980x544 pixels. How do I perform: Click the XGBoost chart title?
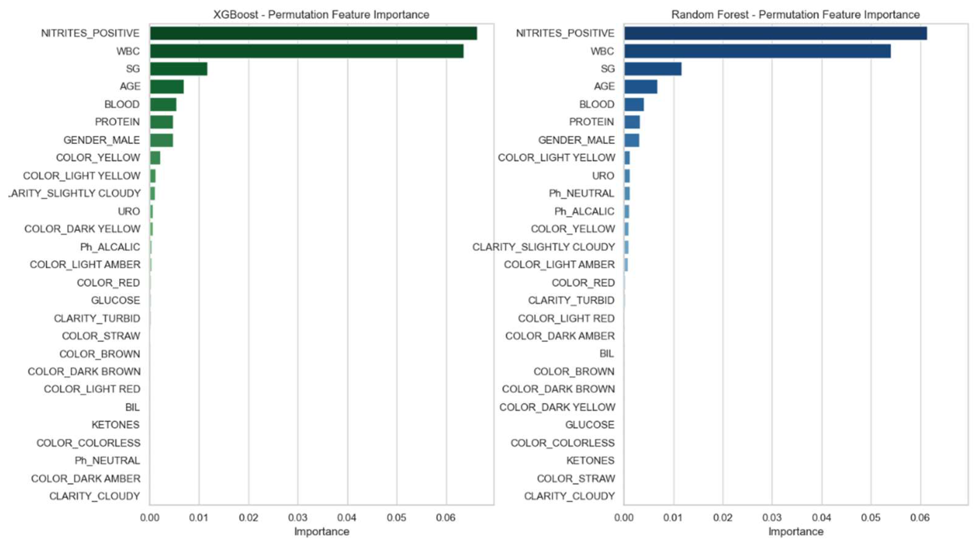coord(321,15)
